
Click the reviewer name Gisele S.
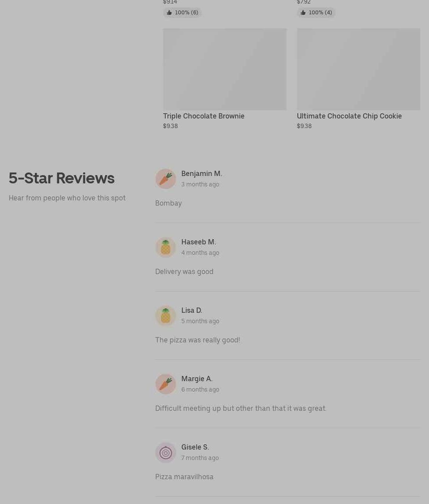click(x=195, y=447)
